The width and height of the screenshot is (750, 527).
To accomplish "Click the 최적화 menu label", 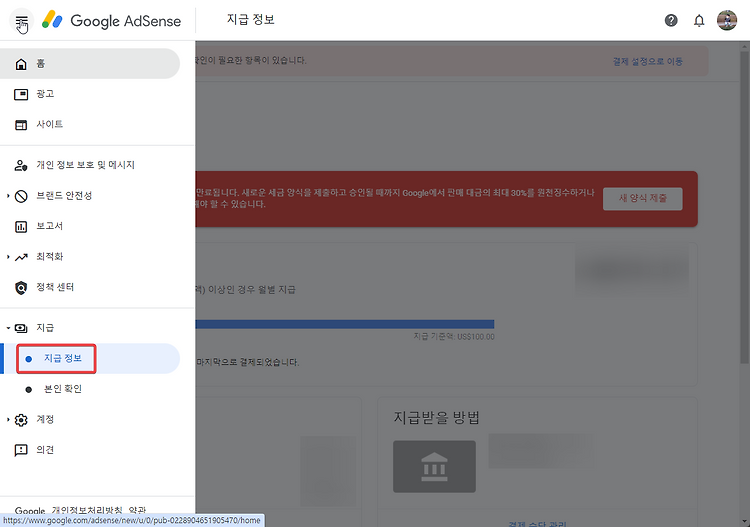I will pyautogui.click(x=50, y=257).
